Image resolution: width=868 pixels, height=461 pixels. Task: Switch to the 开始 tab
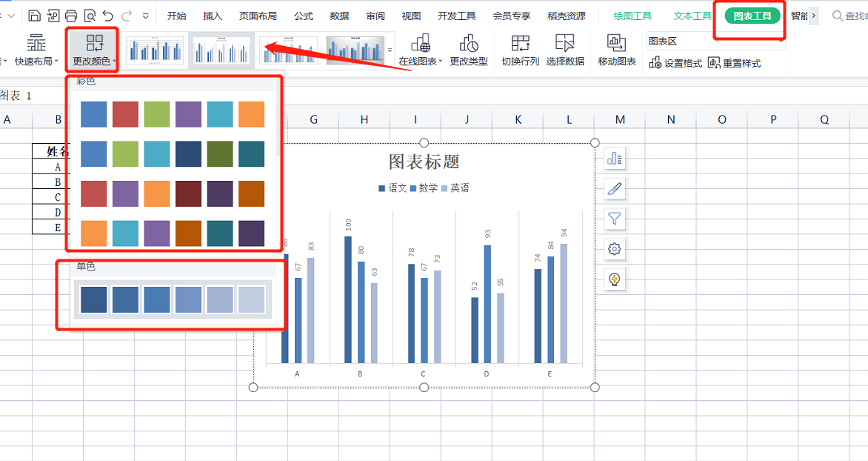(176, 16)
